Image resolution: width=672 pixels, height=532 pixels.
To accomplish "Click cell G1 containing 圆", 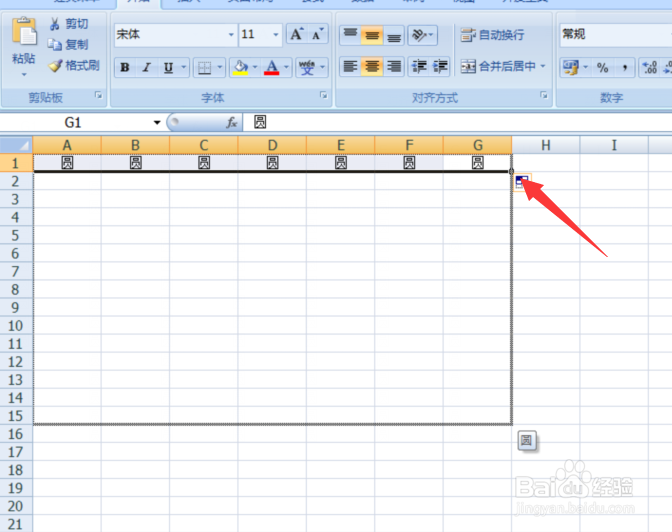I will 477,163.
